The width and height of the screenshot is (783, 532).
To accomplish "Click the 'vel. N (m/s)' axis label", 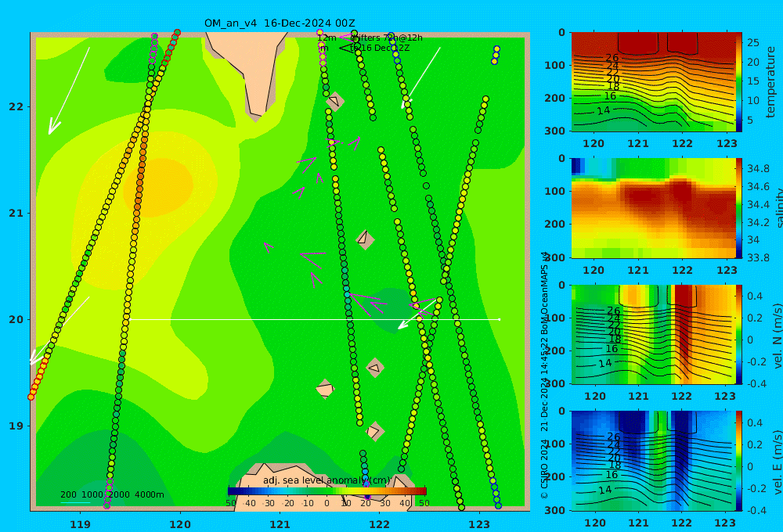I will click(x=777, y=334).
